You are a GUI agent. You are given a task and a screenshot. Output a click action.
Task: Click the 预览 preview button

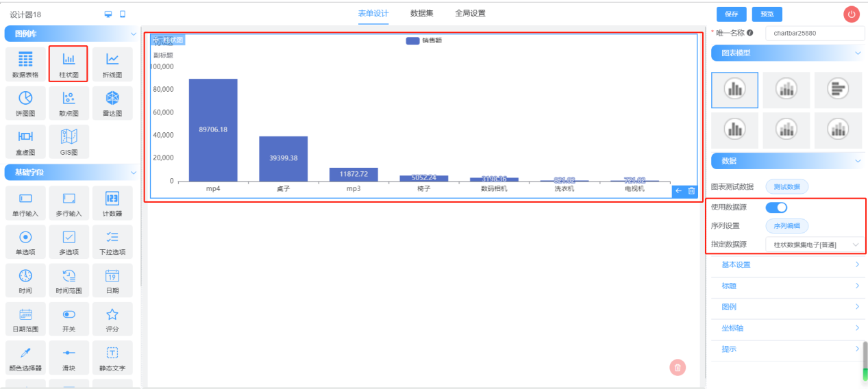coord(767,14)
